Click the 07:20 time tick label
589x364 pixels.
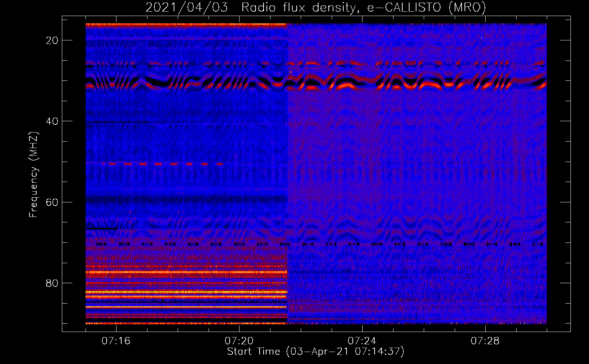239,341
